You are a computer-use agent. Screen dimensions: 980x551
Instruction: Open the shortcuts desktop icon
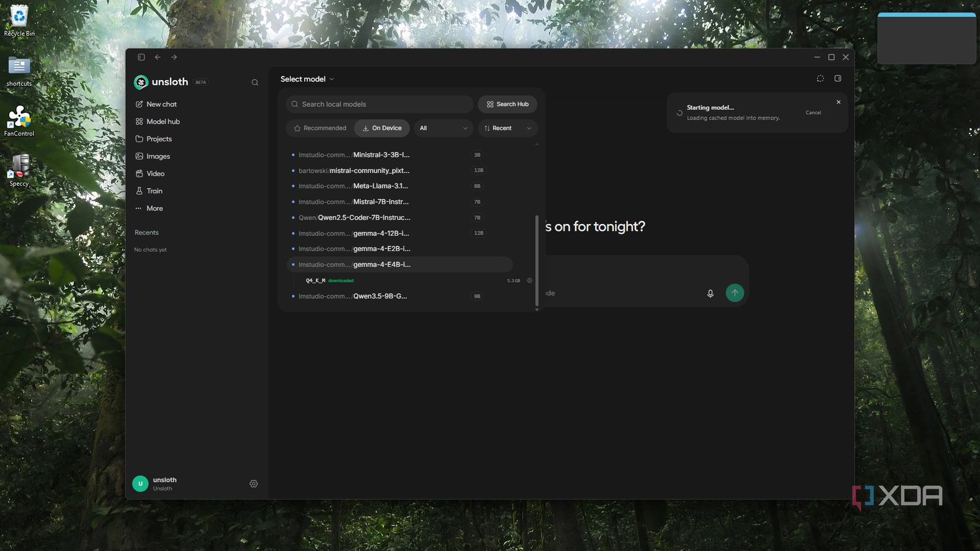click(19, 71)
